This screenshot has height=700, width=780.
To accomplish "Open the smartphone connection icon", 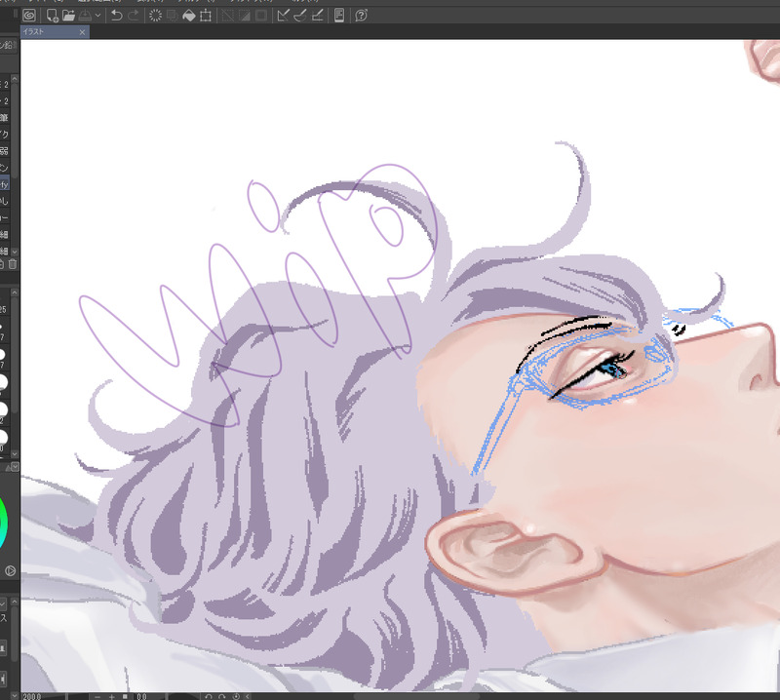I will (339, 16).
